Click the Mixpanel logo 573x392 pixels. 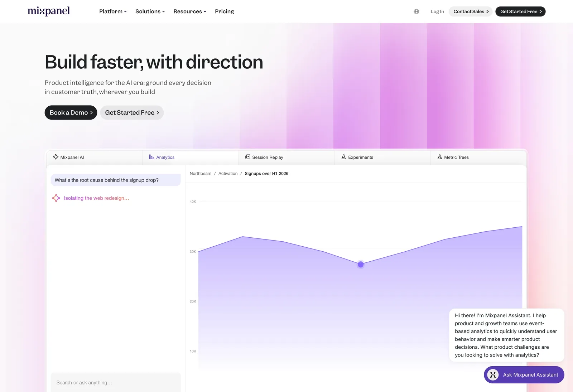pyautogui.click(x=49, y=11)
